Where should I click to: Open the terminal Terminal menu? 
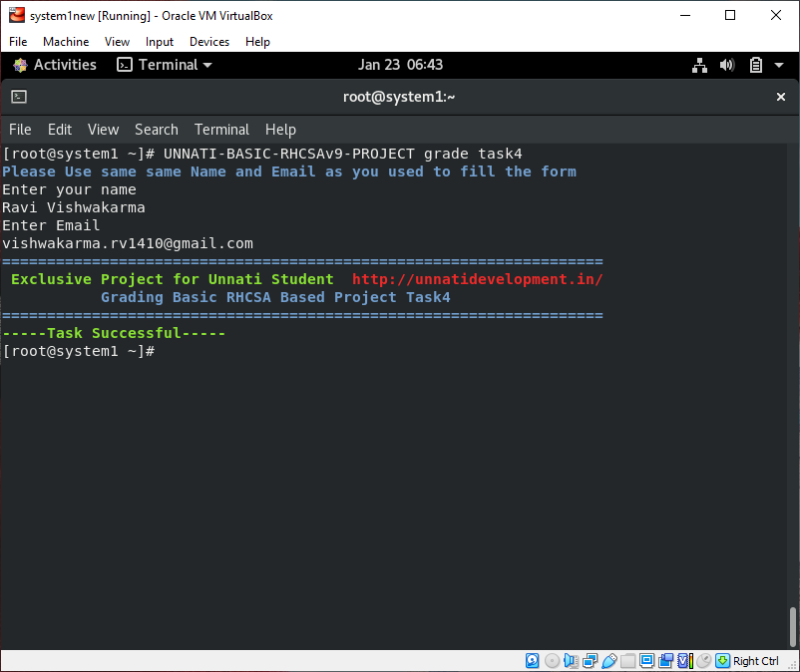(x=221, y=130)
